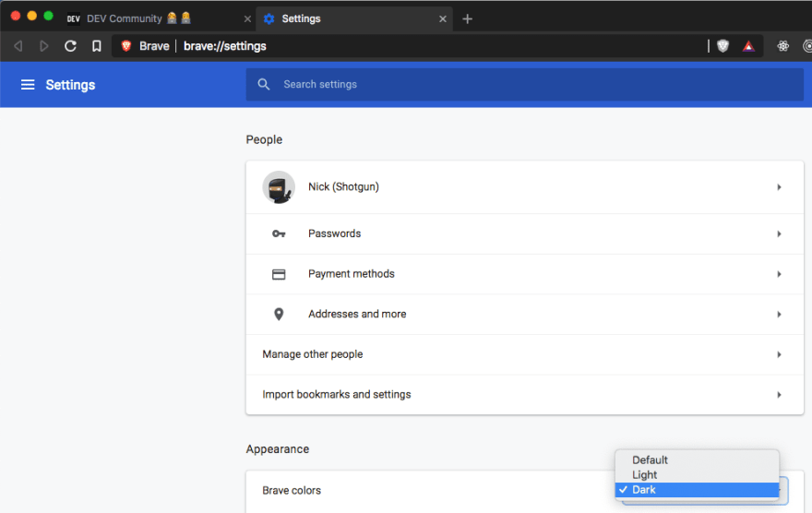Open Brave Shields lion icon in toolbar

tap(722, 46)
